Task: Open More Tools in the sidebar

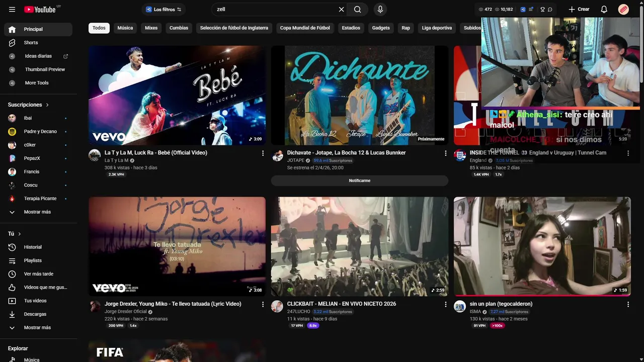Action: click(x=38, y=83)
